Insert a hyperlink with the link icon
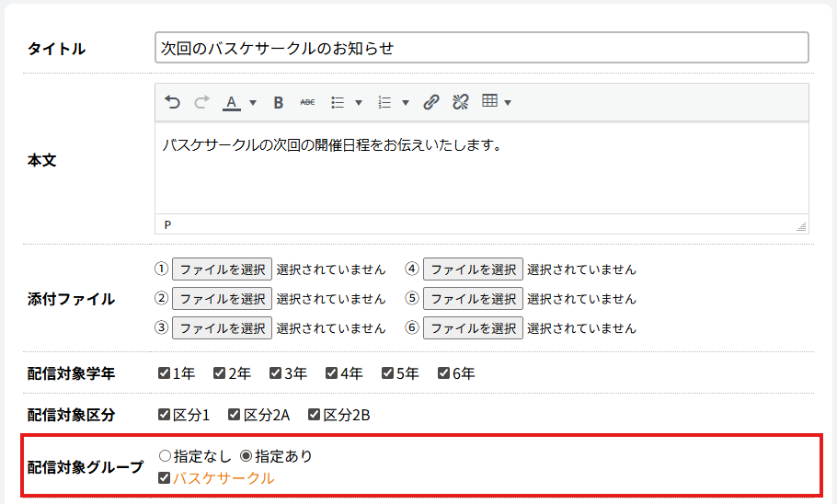The image size is (837, 504). pyautogui.click(x=431, y=102)
